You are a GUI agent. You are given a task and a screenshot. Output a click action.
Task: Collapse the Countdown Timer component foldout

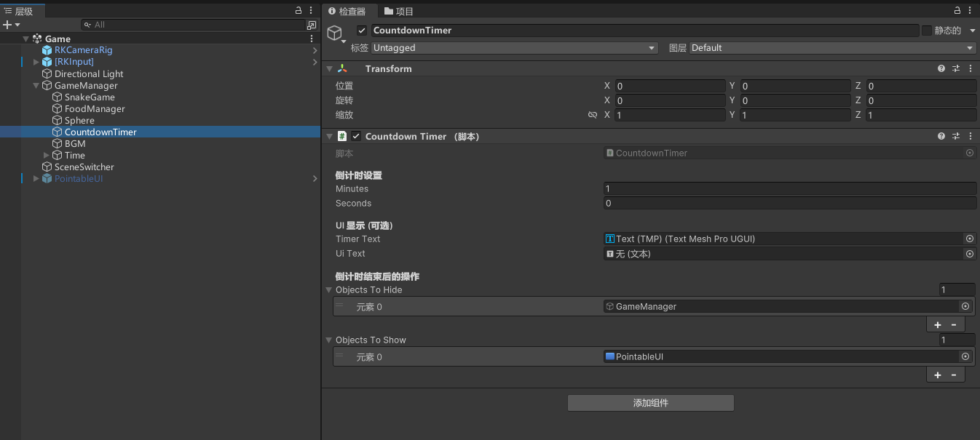(x=329, y=136)
